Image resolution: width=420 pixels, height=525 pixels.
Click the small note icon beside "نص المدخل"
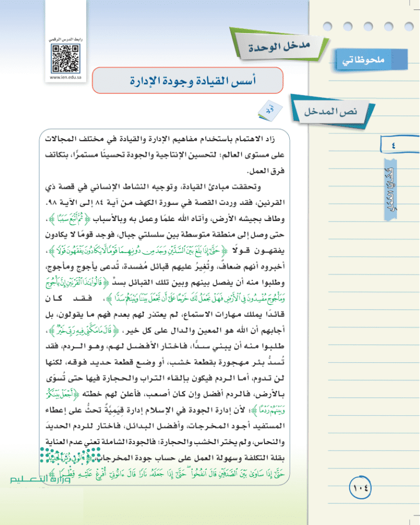click(270, 111)
